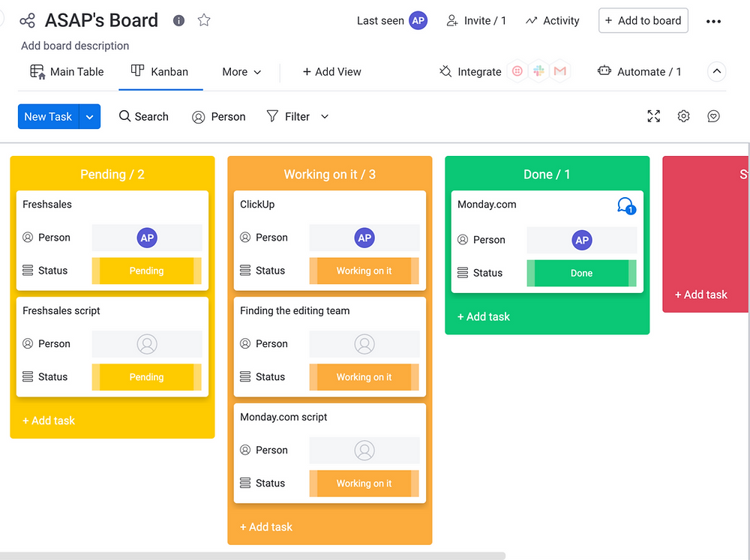
Task: Click AP avatar on ClickUp card
Action: point(364,238)
